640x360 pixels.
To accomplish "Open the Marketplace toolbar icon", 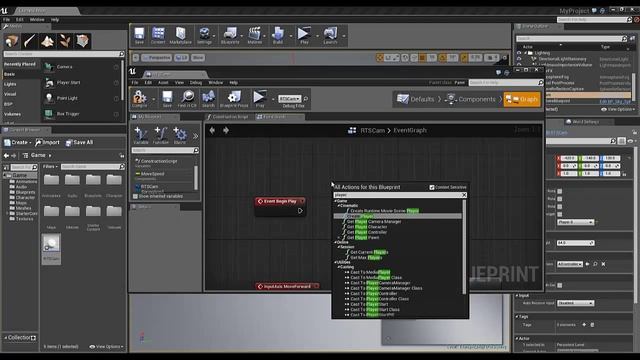I will click(x=180, y=35).
